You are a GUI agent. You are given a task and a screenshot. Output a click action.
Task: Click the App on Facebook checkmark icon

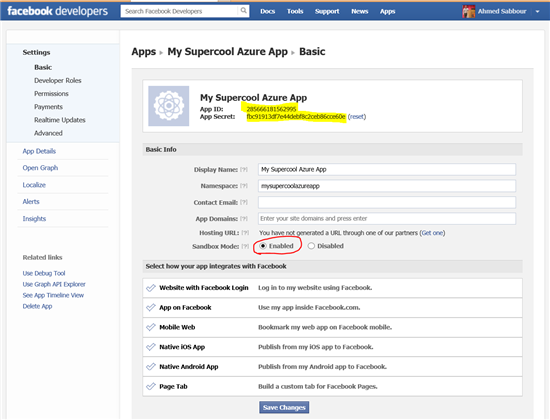(151, 308)
